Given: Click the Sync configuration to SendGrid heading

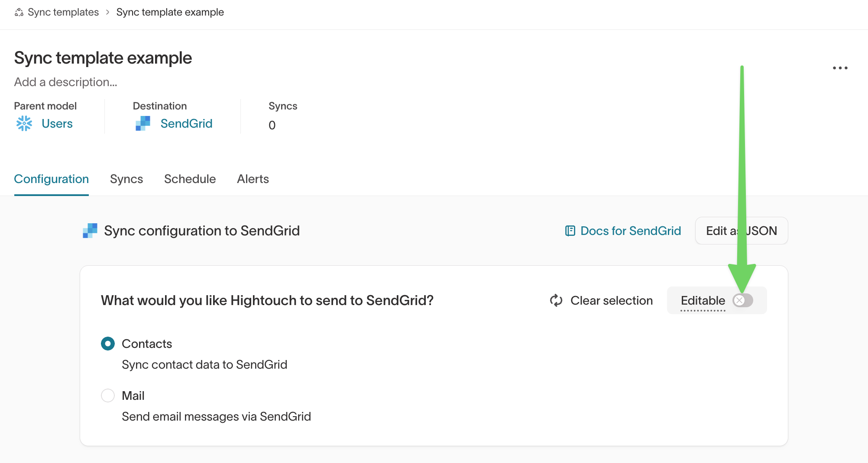Looking at the screenshot, I should [x=202, y=231].
